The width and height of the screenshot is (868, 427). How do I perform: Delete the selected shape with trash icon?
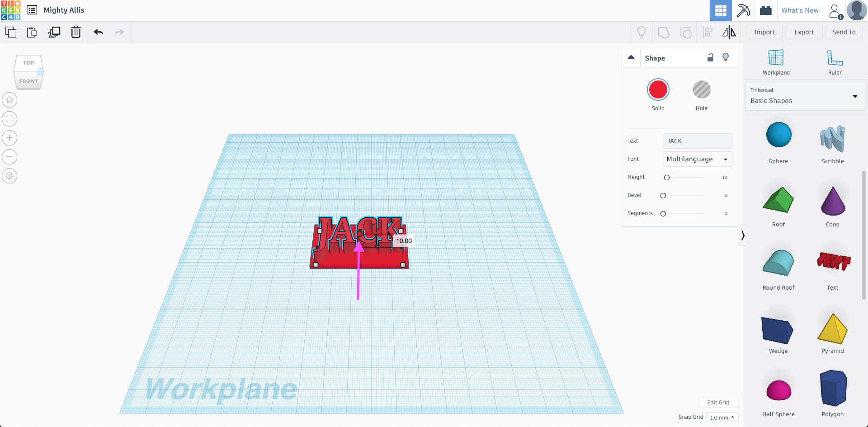point(75,32)
